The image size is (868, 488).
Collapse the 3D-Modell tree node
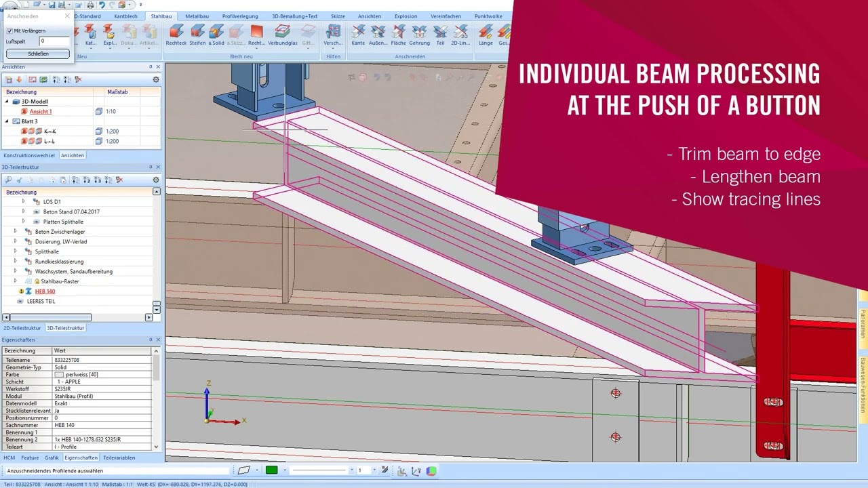click(x=7, y=102)
